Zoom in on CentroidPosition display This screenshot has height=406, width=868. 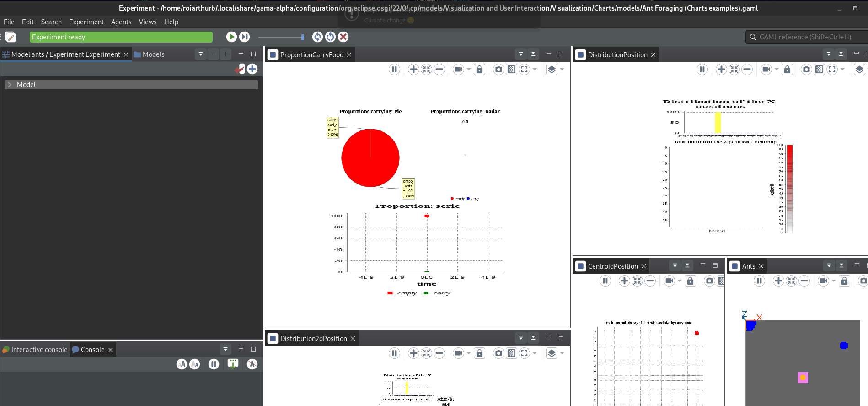point(624,281)
